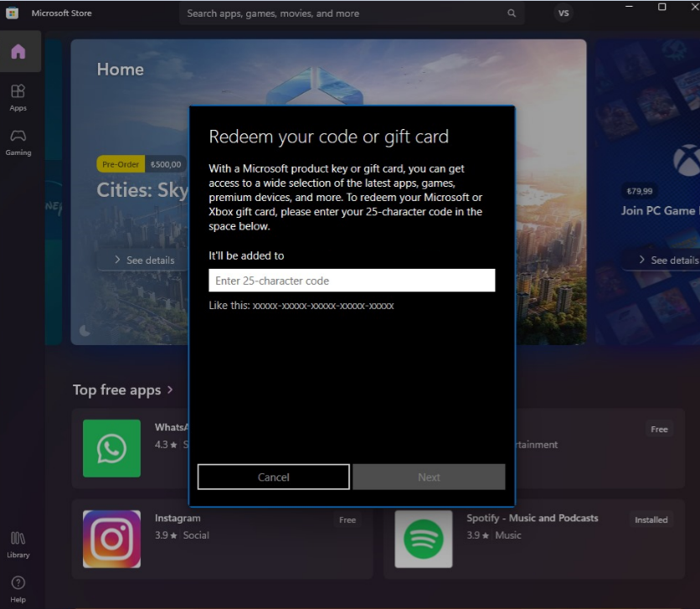Minimize the Microsoft Store window
The height and width of the screenshot is (609, 700).
[x=629, y=7]
